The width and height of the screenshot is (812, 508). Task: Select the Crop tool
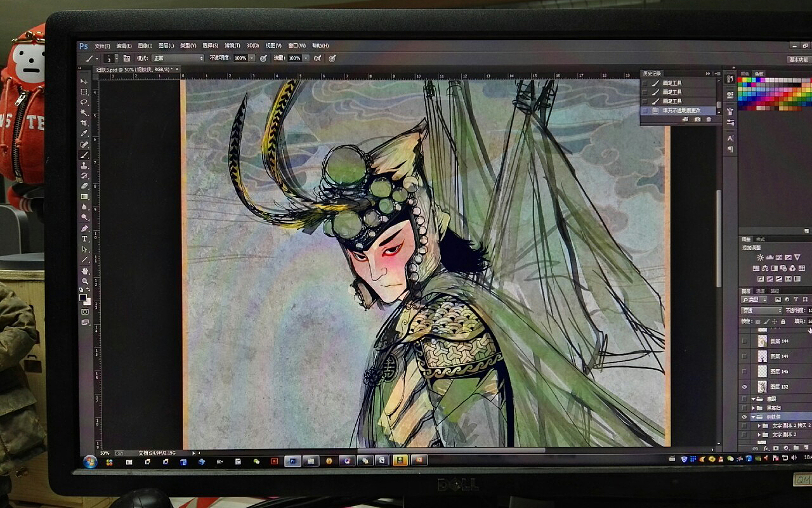tap(84, 122)
